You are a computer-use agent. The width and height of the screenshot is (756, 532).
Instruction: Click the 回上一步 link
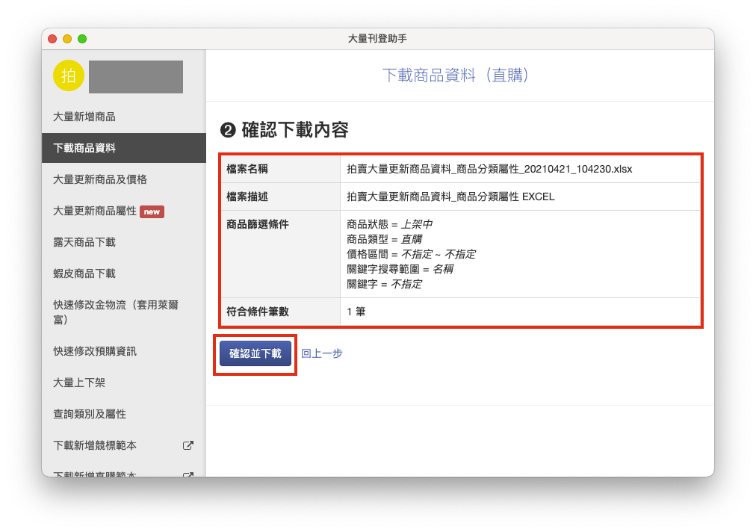click(x=322, y=353)
